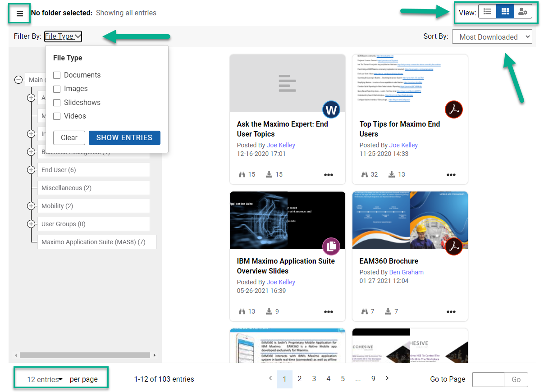This screenshot has height=392, width=544.
Task: Collapse the Main folder tree node
Action: pos(18,80)
